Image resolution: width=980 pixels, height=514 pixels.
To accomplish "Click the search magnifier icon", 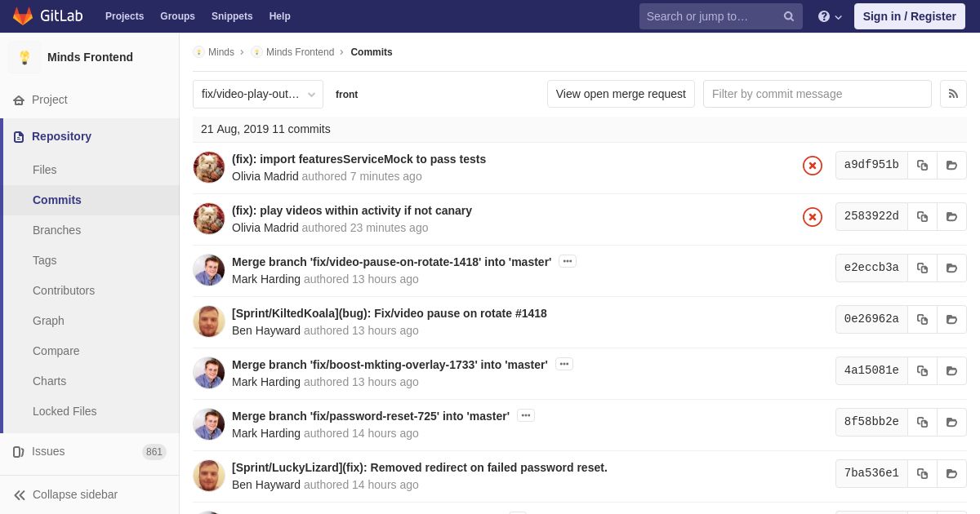I will (789, 16).
